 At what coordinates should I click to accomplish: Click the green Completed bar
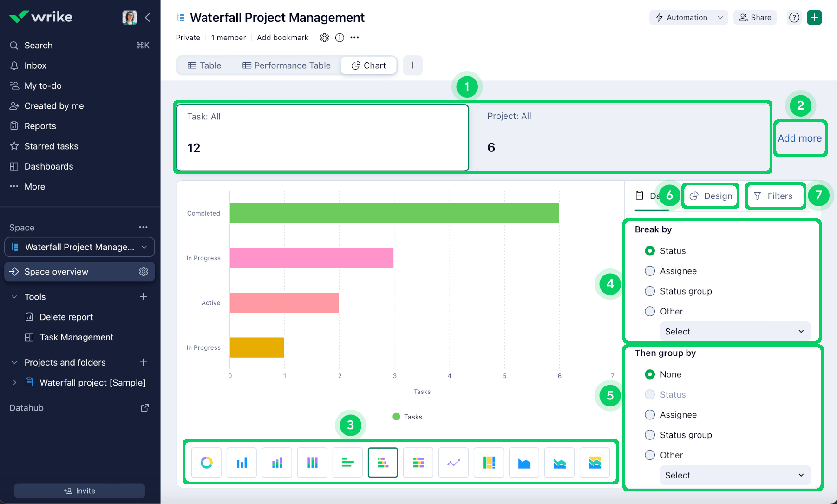tap(394, 213)
